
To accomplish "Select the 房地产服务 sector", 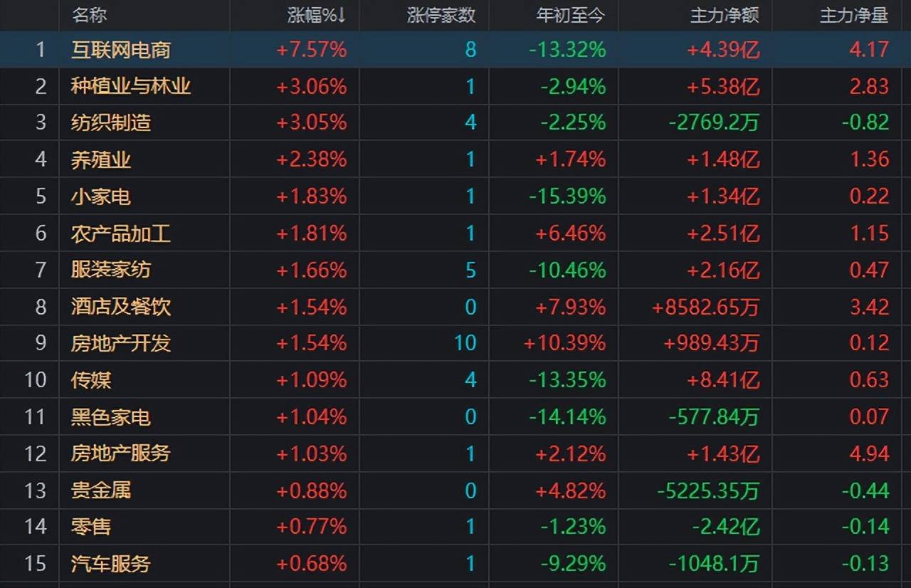I will point(121,453).
